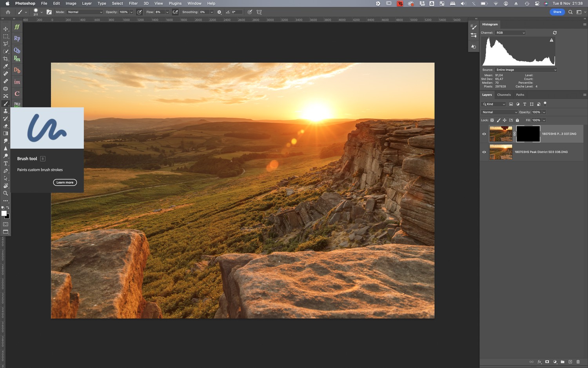588x368 pixels.
Task: Delete layer using the trash icon
Action: tap(578, 362)
